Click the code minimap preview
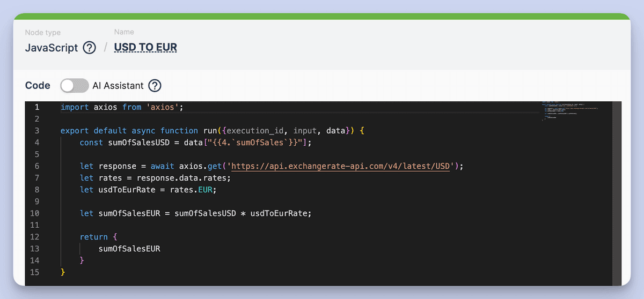The image size is (644, 299). [x=570, y=112]
